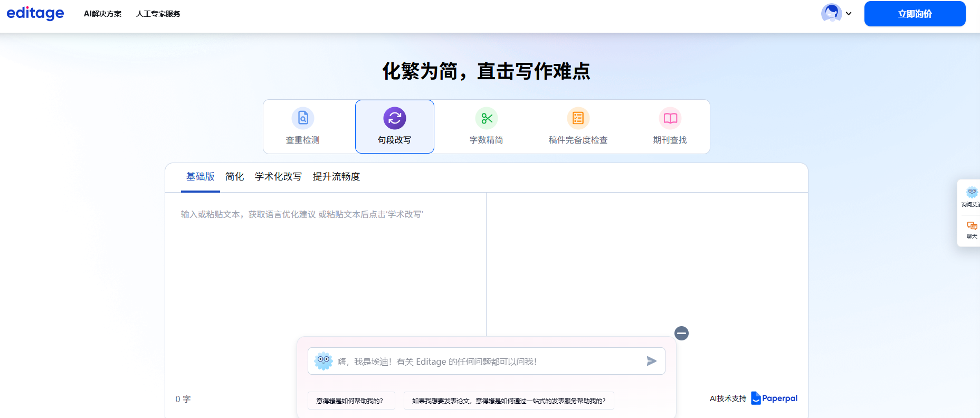Viewport: 980px width, 418px height.
Task: Open the AI解决方案 menu
Action: (x=102, y=14)
